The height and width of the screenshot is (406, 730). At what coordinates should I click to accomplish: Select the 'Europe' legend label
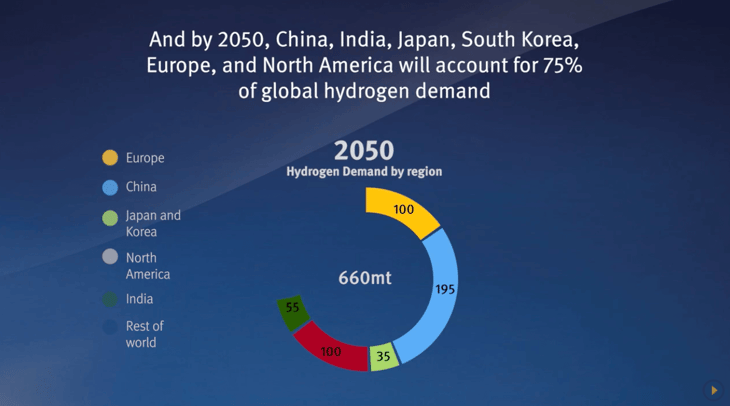tap(145, 158)
